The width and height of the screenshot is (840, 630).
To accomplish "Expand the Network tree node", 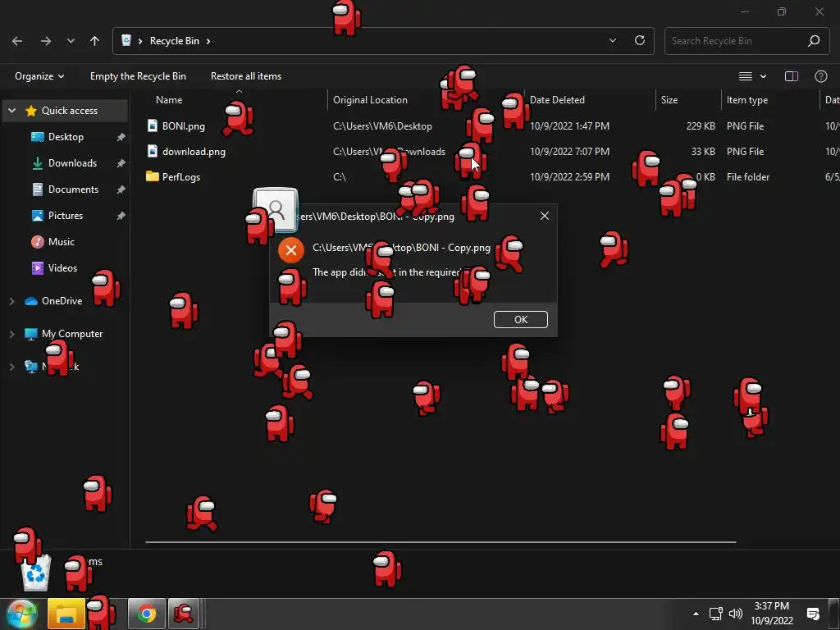I will tap(11, 367).
